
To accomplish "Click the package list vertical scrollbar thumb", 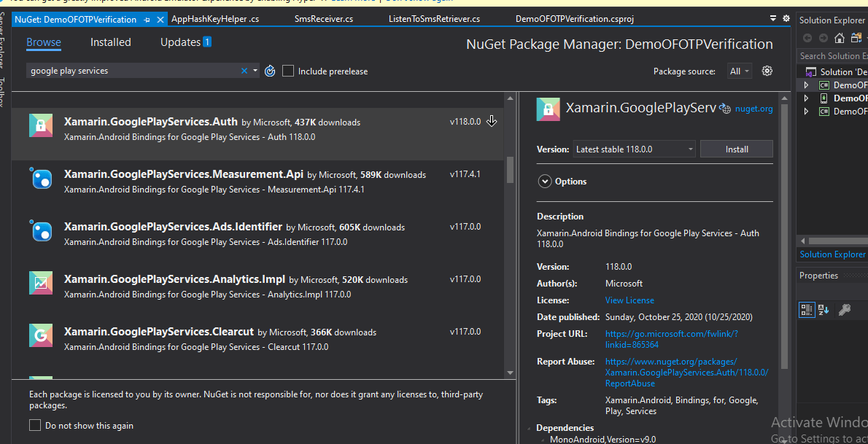I will tap(511, 169).
